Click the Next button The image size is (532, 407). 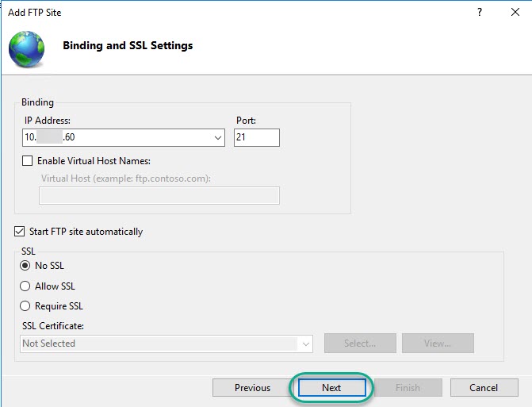(x=332, y=388)
